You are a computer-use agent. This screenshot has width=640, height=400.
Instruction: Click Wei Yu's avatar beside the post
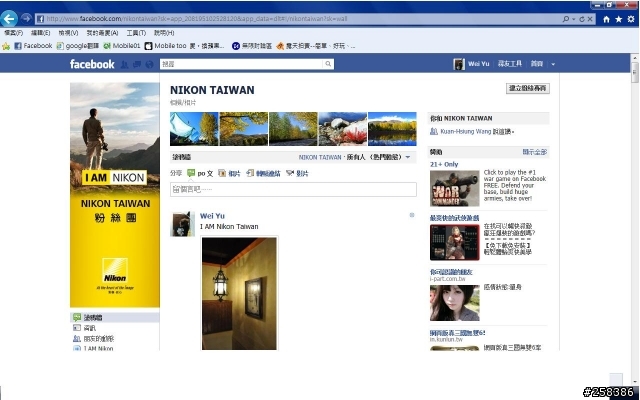[x=182, y=224]
